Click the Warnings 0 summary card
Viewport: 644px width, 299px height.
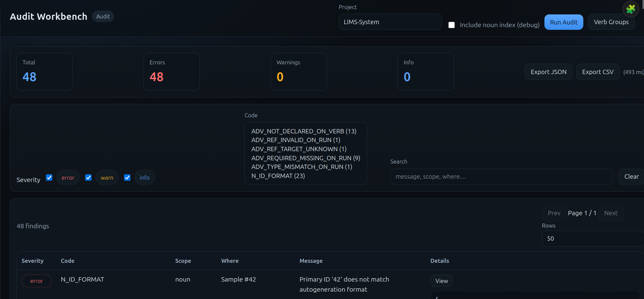[299, 72]
